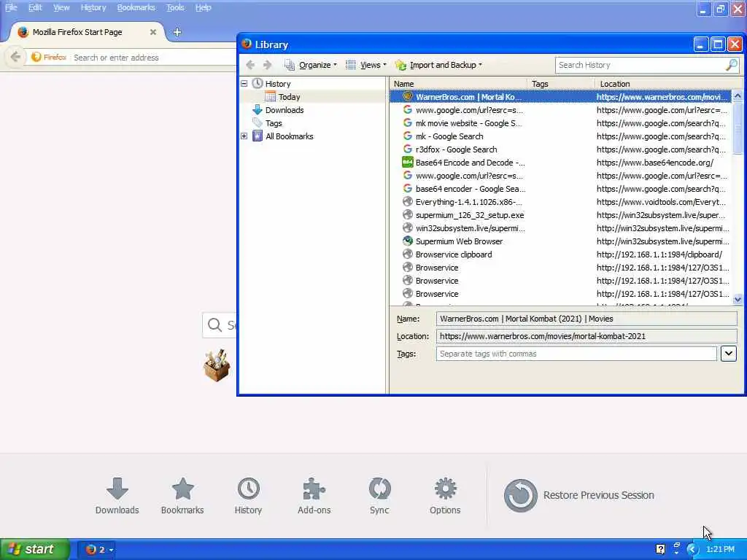The height and width of the screenshot is (560, 747).
Task: Open the Bookmarks menu in Firefox
Action: point(136,7)
